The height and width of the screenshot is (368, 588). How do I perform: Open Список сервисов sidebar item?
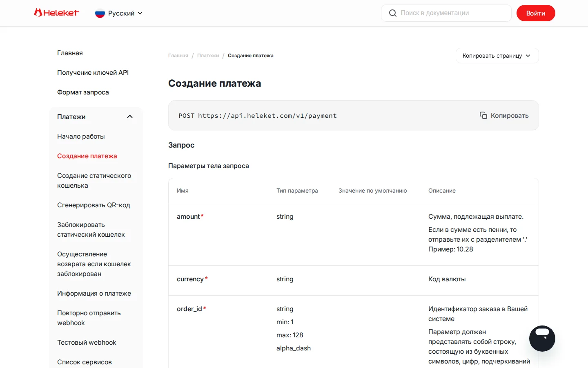pos(84,362)
